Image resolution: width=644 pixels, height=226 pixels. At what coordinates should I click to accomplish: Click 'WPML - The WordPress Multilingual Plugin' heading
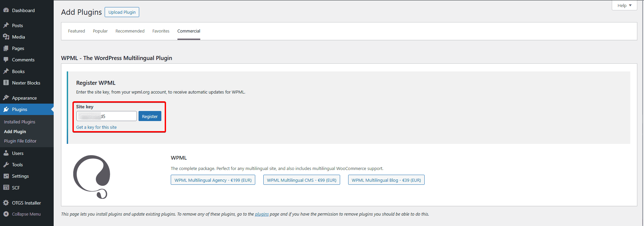(116, 58)
